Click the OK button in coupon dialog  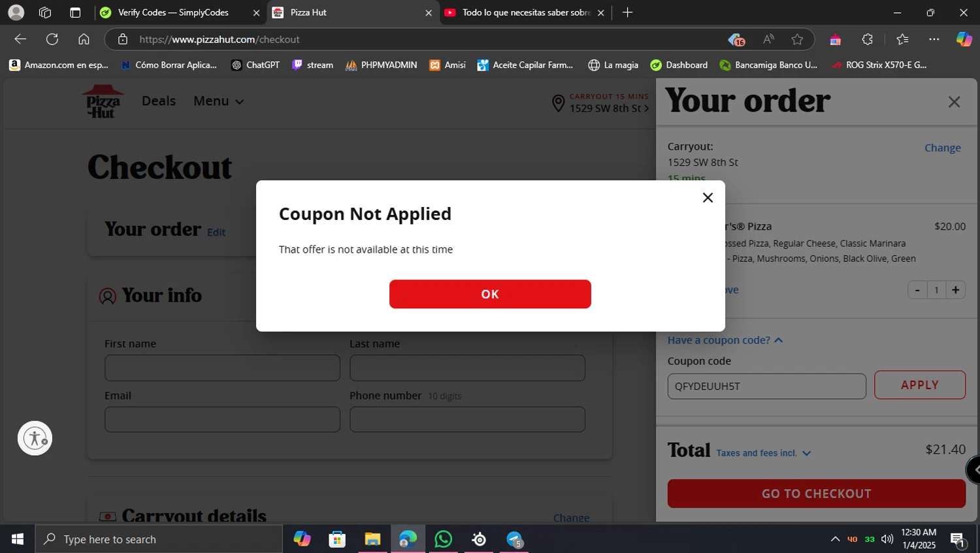point(490,294)
